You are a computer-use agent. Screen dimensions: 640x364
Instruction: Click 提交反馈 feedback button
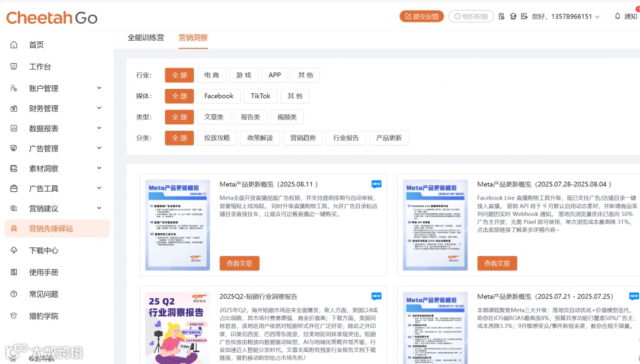click(422, 17)
